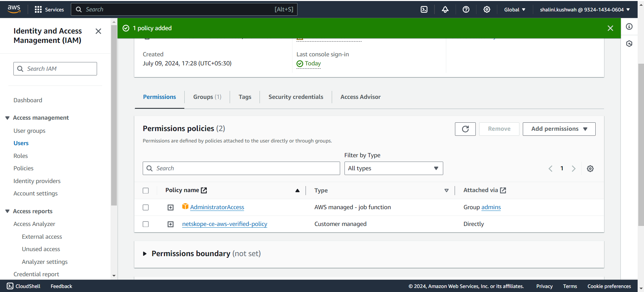Collapse the Access reports section
This screenshot has height=292, width=644.
click(7, 211)
